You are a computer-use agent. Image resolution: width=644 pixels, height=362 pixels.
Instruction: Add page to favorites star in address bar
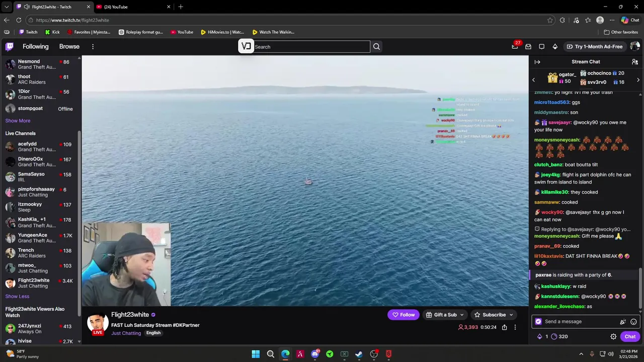pyautogui.click(x=550, y=20)
